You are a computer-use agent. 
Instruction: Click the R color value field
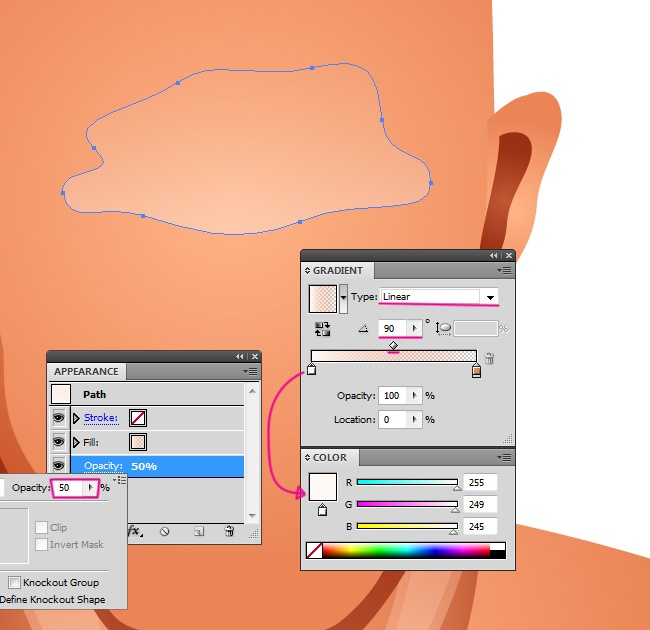pos(480,483)
